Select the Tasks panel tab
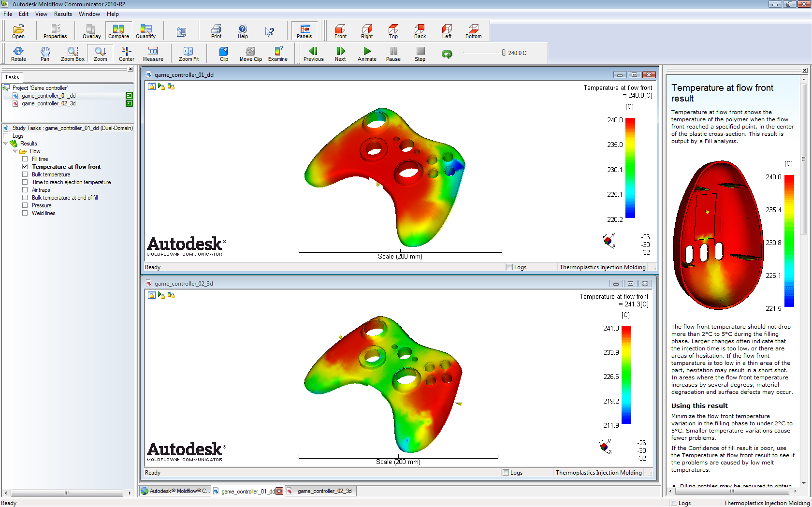Screen dimensions: 812x507 click(12, 77)
